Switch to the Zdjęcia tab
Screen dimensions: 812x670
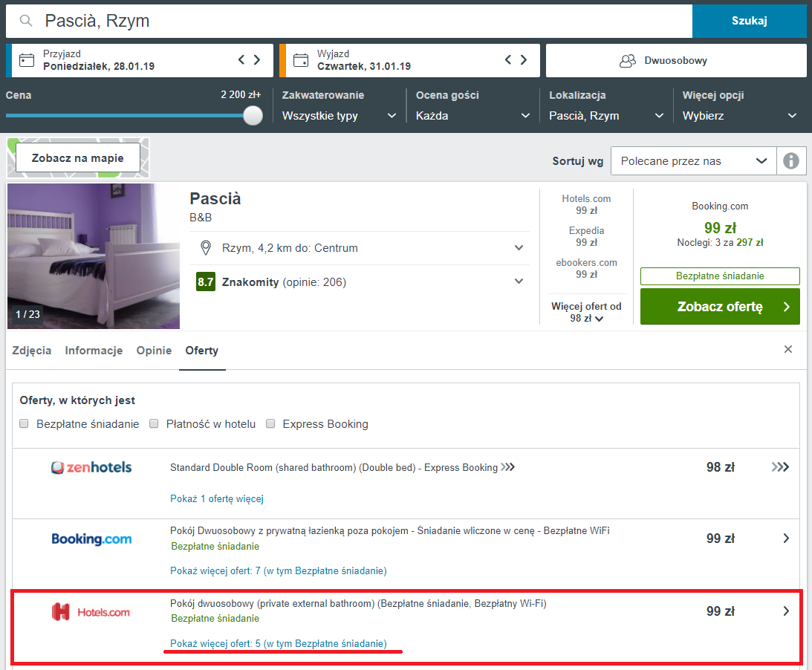tap(32, 351)
